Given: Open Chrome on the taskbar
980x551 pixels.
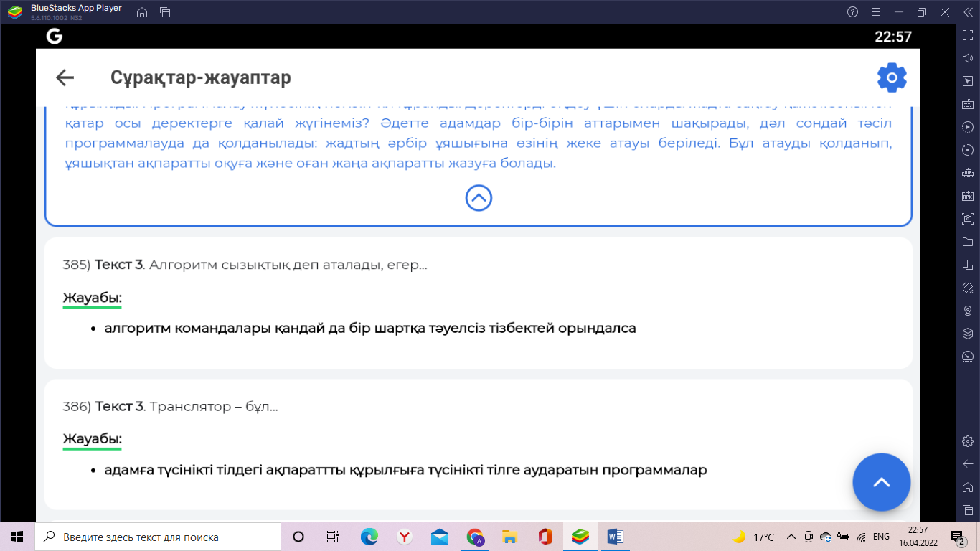Looking at the screenshot, I should tap(475, 537).
